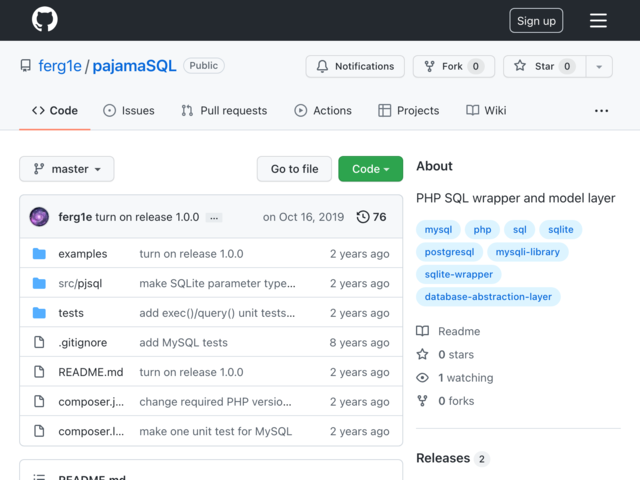This screenshot has width=640, height=480.
Task: Open the hamburger navigation menu
Action: point(598,20)
